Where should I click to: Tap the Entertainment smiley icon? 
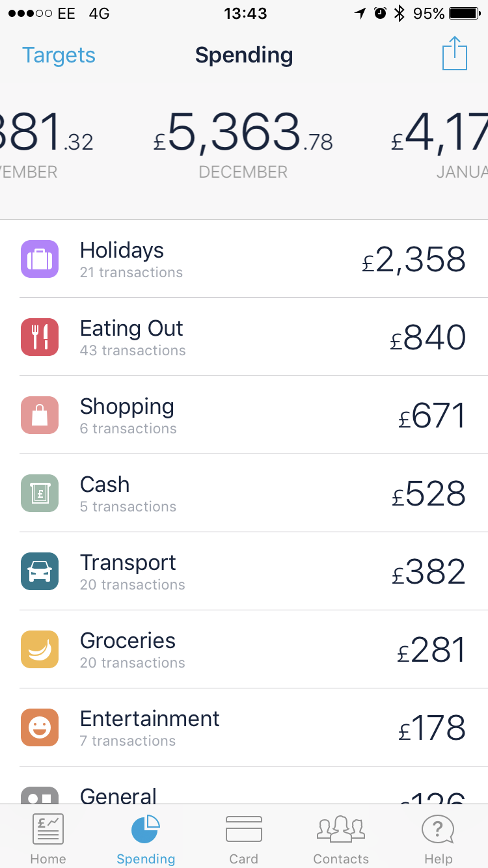click(x=40, y=727)
